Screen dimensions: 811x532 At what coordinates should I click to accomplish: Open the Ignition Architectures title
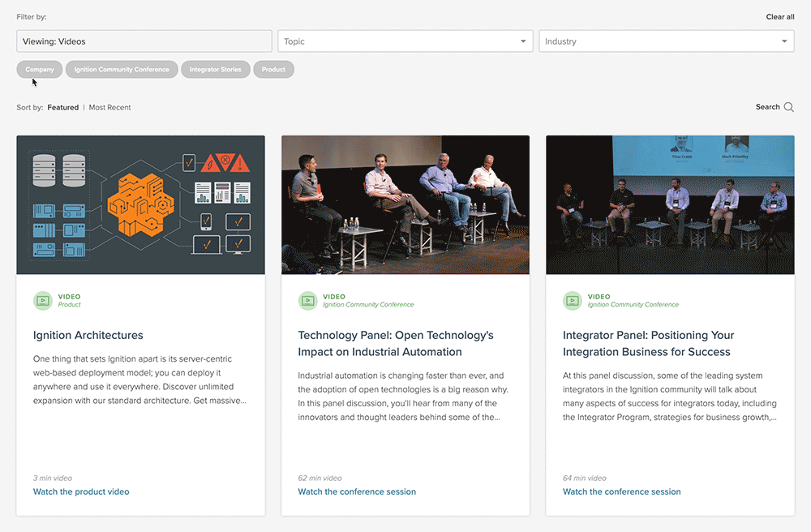[x=88, y=335]
